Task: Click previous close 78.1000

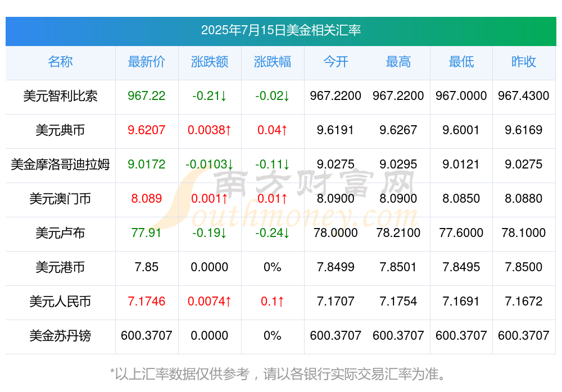Action: pos(524,233)
